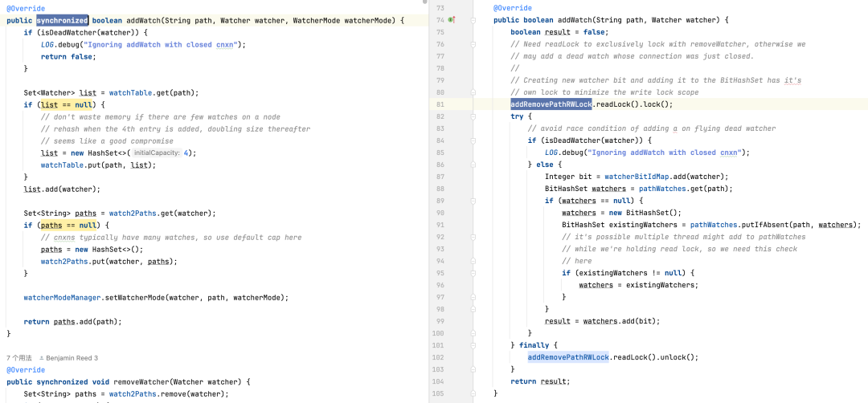Click addRemovePathRWLock on line 102
Viewport: 868px width, 403px height.
coord(568,357)
